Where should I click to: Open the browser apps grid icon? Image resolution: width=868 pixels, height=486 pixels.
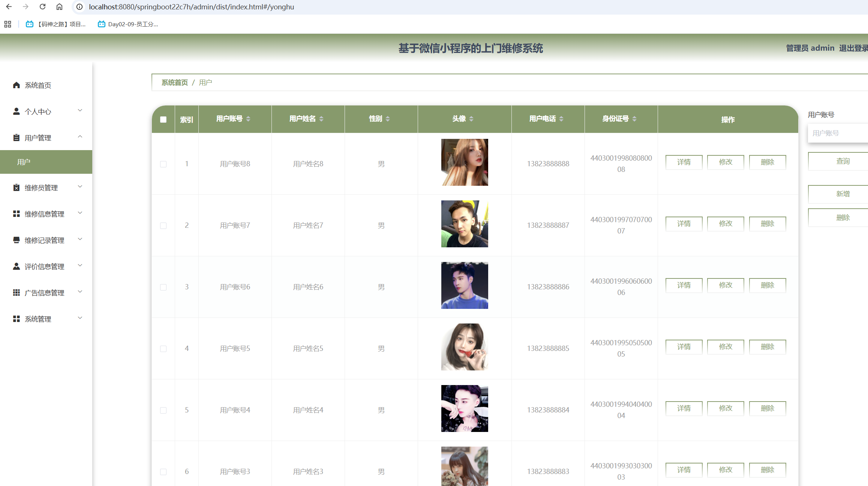(7, 24)
